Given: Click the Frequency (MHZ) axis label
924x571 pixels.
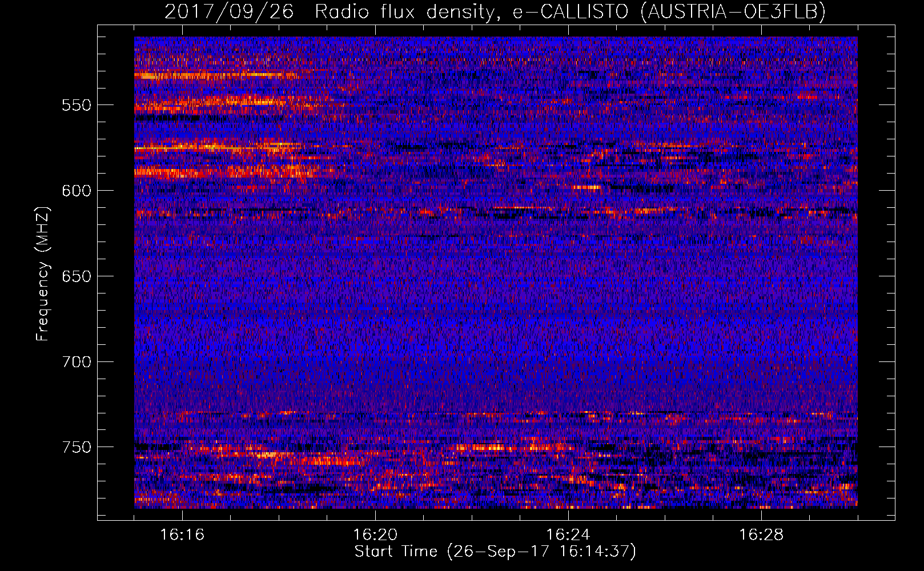Looking at the screenshot, I should 43,274.
